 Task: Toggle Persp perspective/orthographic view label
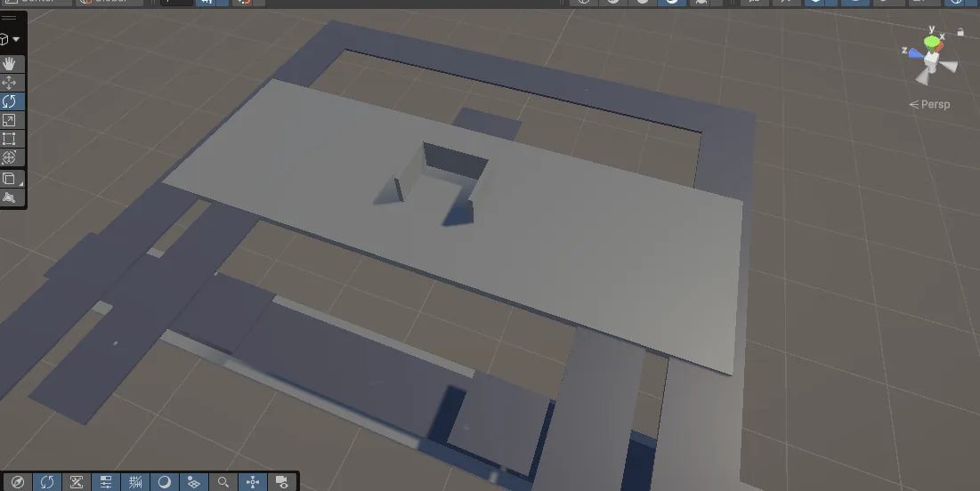tap(930, 104)
